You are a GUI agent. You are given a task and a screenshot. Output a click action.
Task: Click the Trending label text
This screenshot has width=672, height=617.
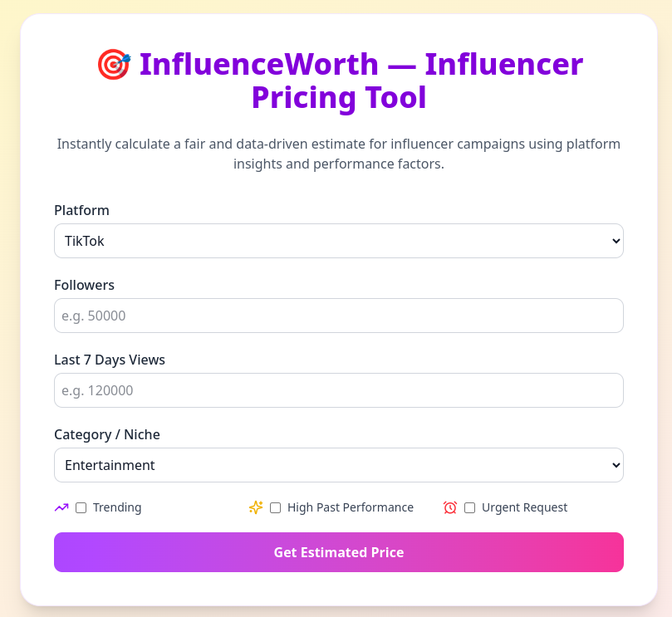tap(116, 507)
